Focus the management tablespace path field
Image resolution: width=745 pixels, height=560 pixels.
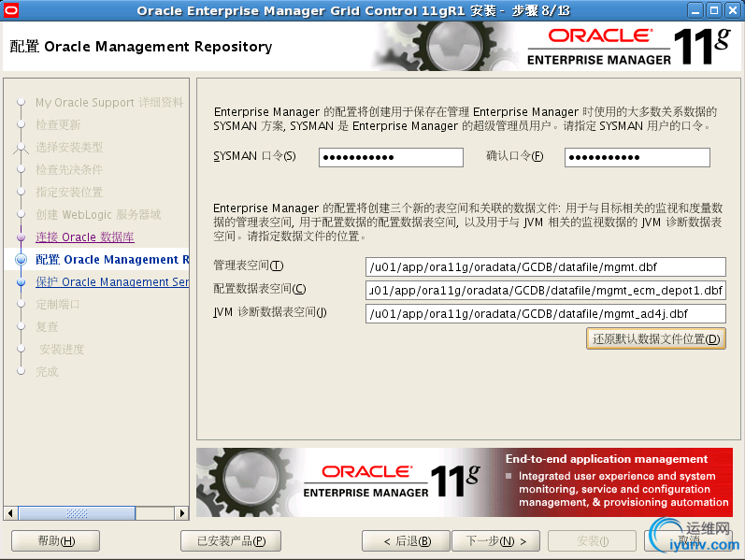pos(546,266)
